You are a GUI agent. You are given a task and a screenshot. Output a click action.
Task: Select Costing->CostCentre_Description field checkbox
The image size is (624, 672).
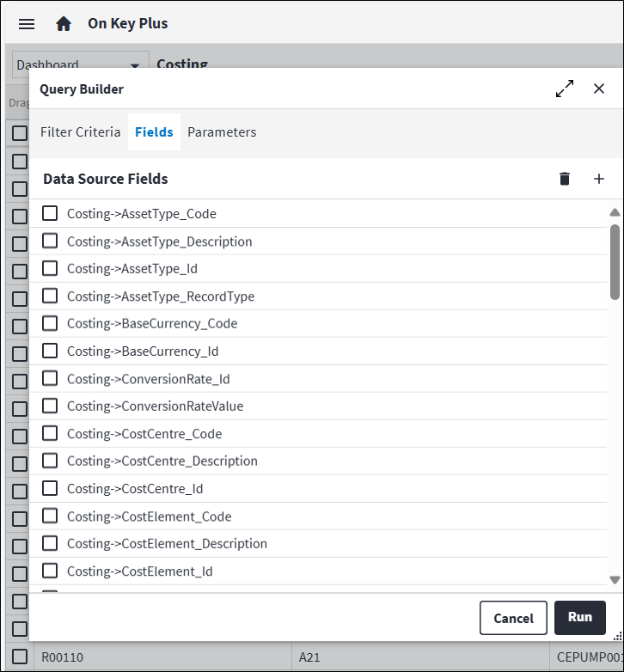(x=51, y=461)
